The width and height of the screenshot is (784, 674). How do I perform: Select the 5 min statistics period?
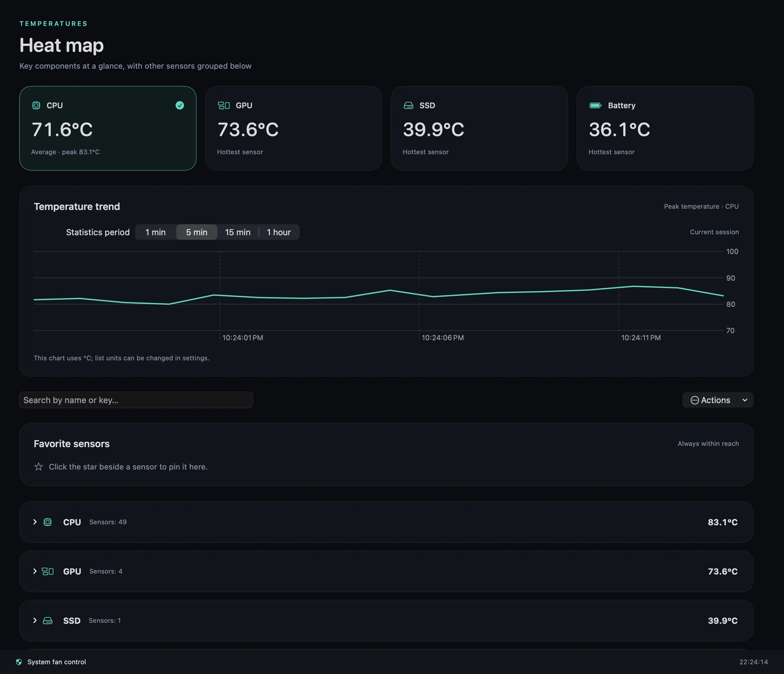pyautogui.click(x=196, y=232)
